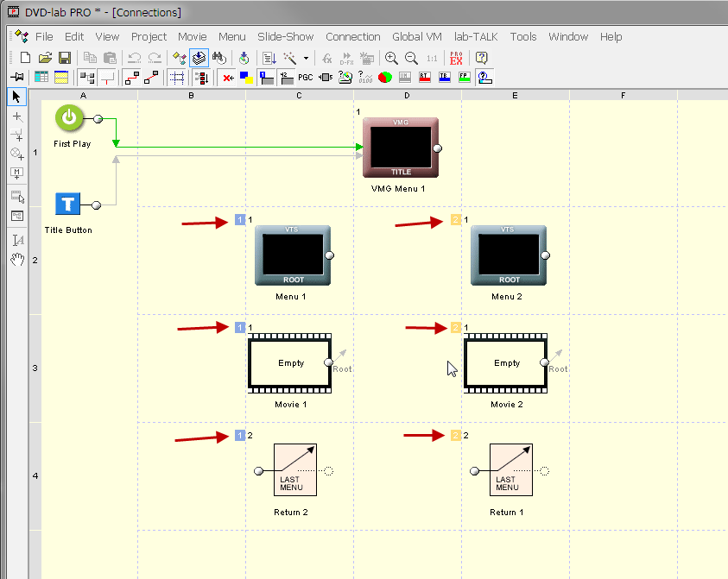Click the binoculars find icon
The width and height of the screenshot is (728, 579).
[219, 58]
